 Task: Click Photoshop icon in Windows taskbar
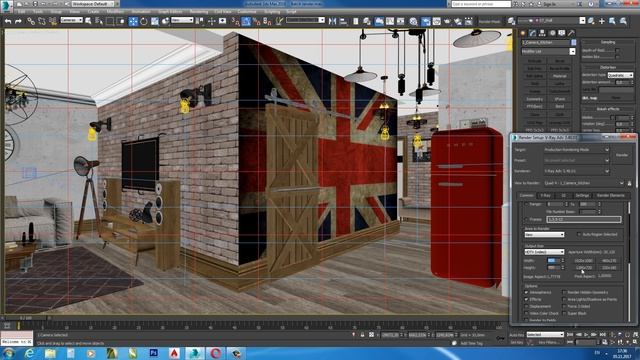[153, 353]
